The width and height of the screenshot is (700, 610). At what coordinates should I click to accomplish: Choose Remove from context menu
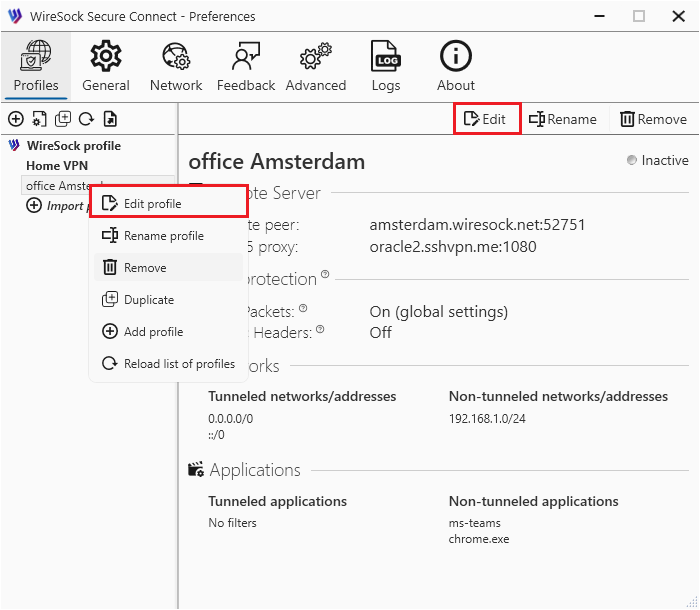(x=168, y=267)
